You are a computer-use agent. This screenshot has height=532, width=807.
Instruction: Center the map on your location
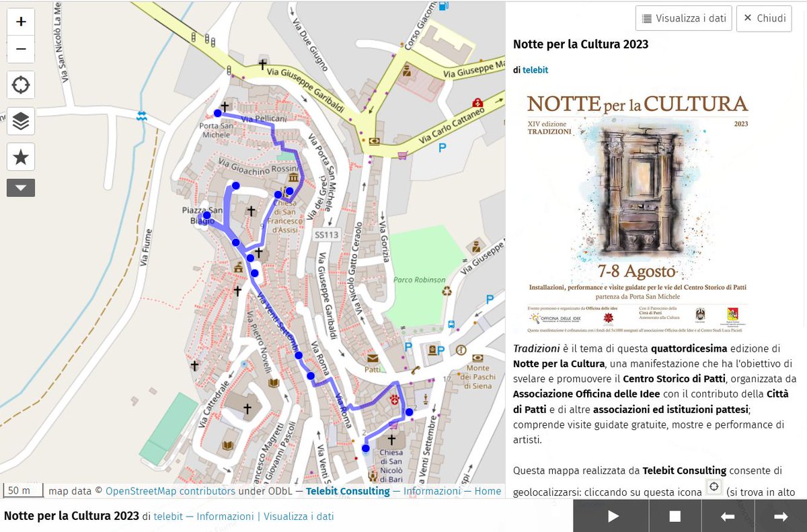[x=21, y=85]
